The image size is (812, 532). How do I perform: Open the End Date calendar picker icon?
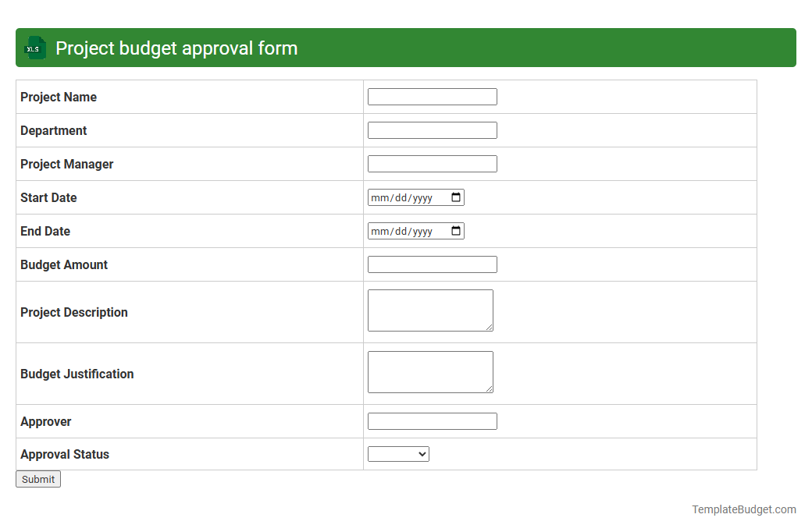(456, 230)
